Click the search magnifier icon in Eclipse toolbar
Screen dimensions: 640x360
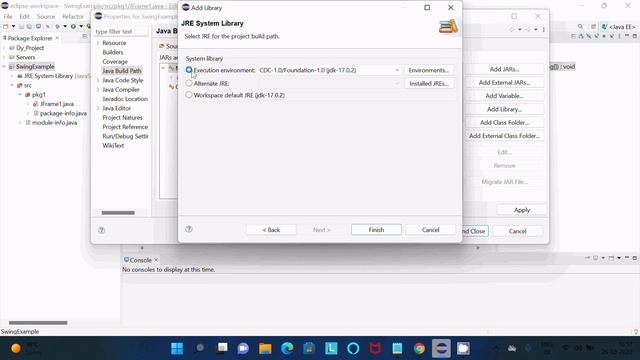point(580,27)
